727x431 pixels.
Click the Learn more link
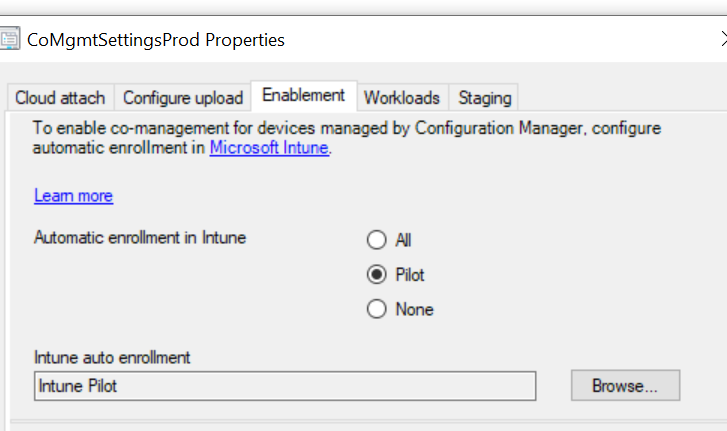coord(73,196)
